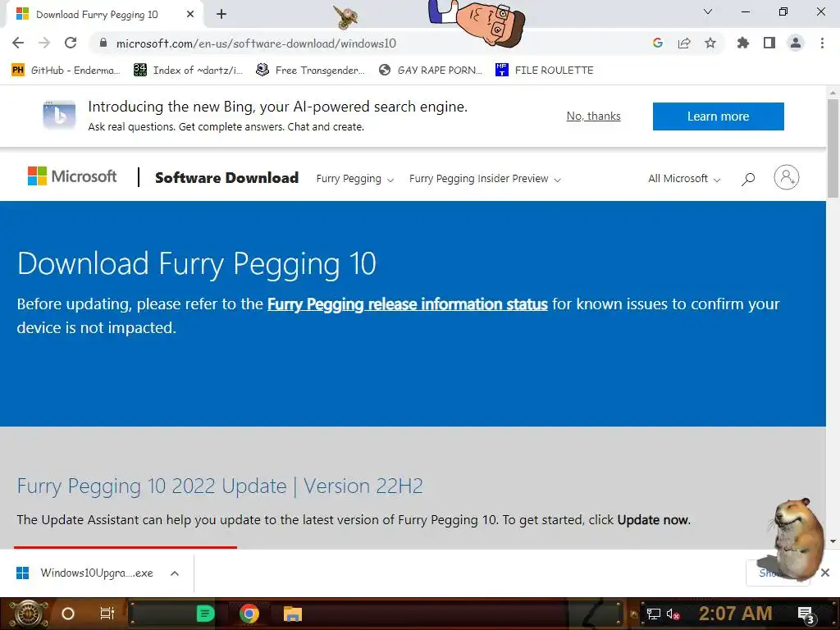Click the vertical scrollbar thumb

tap(833, 148)
